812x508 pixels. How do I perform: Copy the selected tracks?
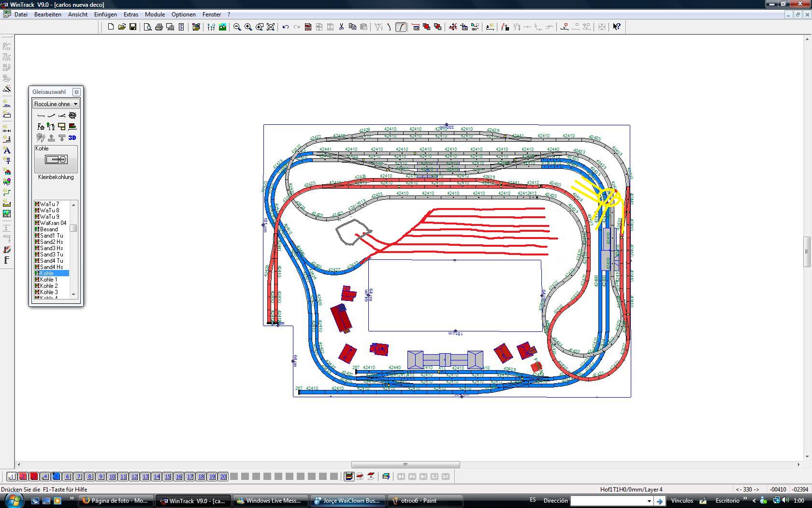pos(352,27)
